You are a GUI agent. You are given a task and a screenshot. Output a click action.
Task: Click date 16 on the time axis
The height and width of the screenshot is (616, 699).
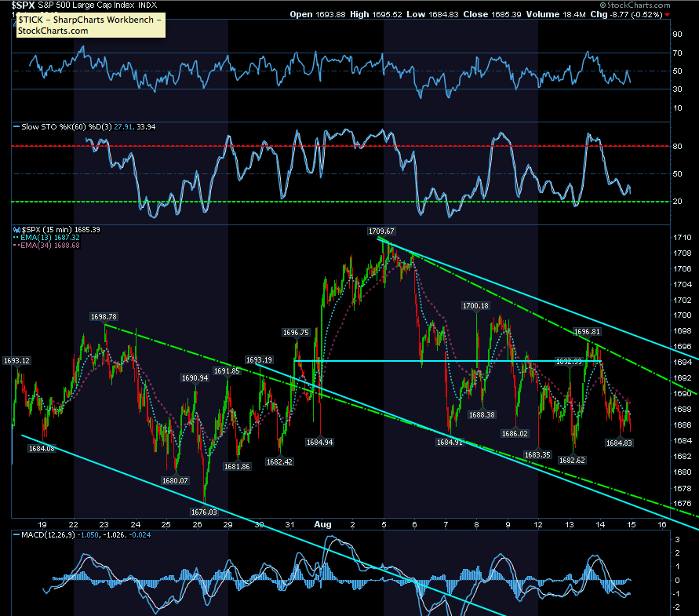point(662,524)
